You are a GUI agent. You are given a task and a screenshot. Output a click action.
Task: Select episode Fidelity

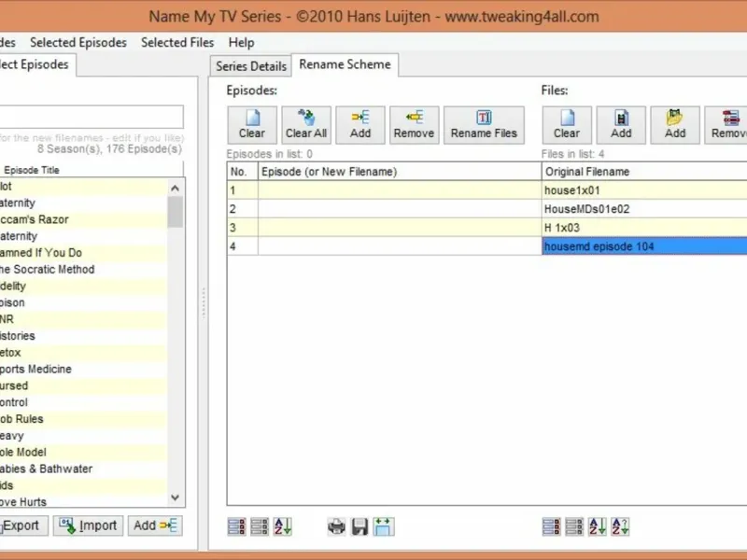pyautogui.click(x=83, y=287)
